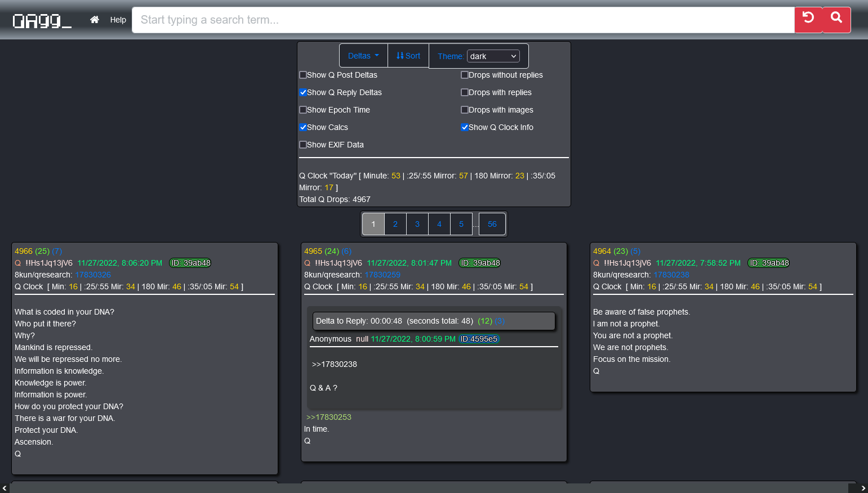Check Drops with replies
This screenshot has height=493, width=868.
click(x=465, y=92)
